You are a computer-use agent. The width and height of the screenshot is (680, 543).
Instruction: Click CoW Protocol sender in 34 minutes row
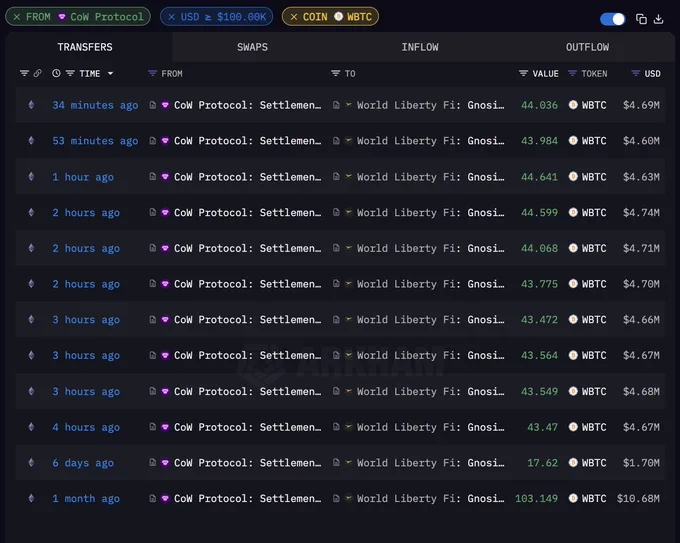point(248,105)
